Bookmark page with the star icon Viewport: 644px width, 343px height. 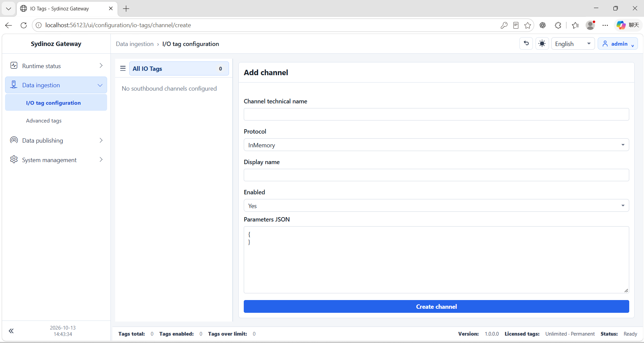coord(528,25)
